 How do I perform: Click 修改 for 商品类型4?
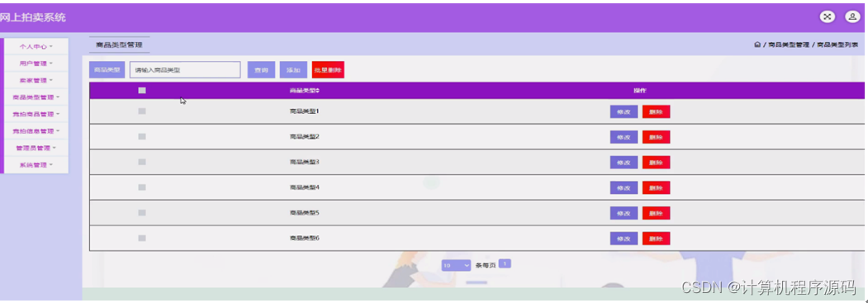[624, 188]
